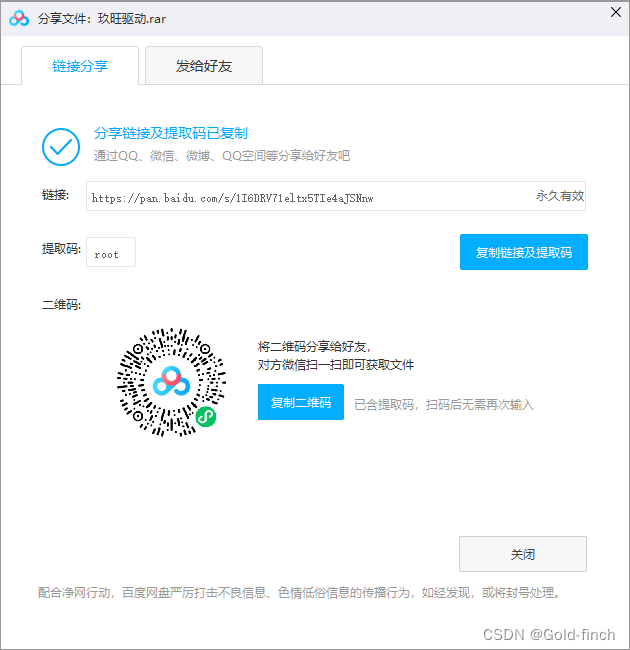
Task: Click the green mini-program badge on QR code
Action: tap(206, 417)
